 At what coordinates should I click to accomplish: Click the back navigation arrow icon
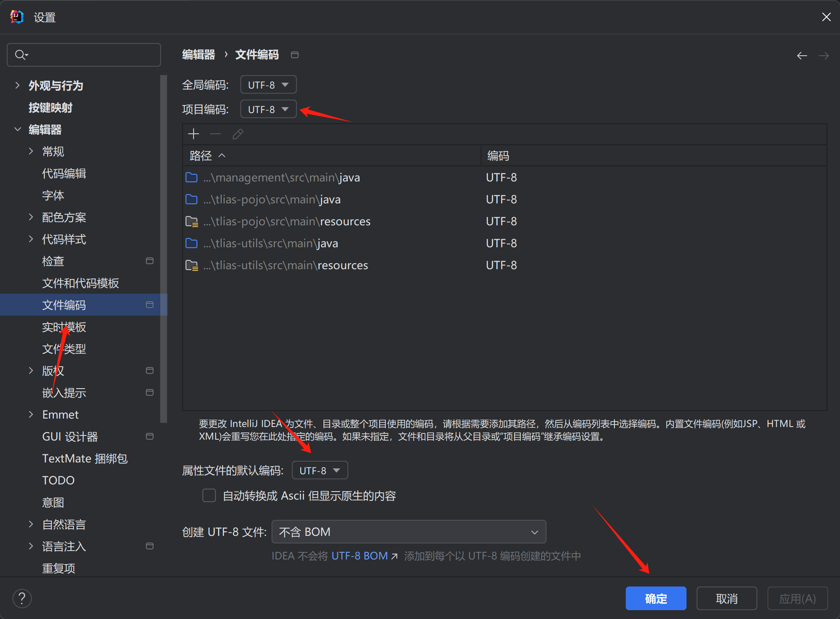tap(802, 56)
